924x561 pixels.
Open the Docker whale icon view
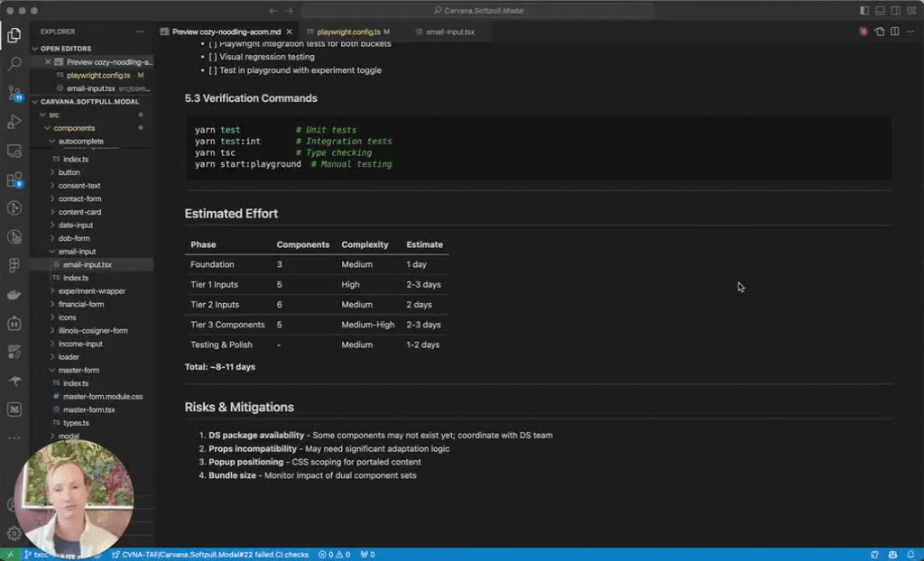click(x=14, y=294)
